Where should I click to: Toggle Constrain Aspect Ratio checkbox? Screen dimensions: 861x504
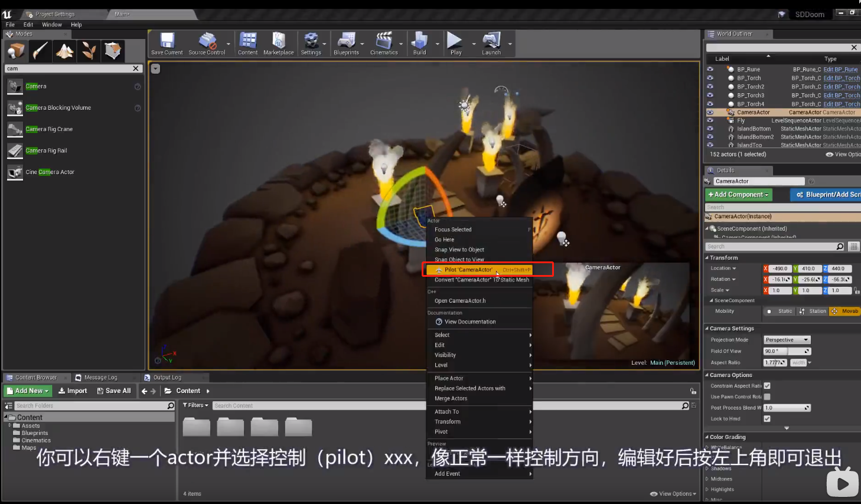click(767, 386)
